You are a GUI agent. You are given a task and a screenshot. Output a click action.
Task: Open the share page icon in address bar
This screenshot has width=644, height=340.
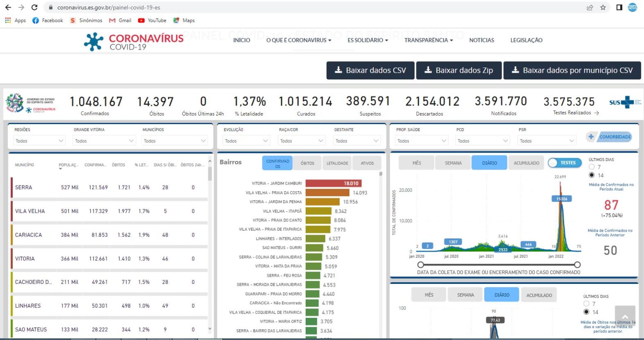click(x=590, y=7)
